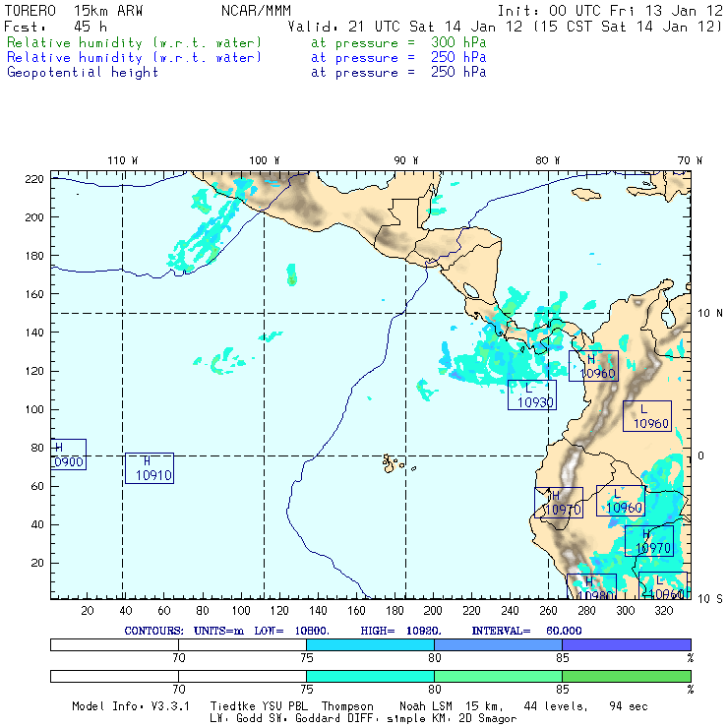This screenshot has width=728, height=728.
Task: Click the 'H 10910' high marker box
Action: pyautogui.click(x=150, y=468)
